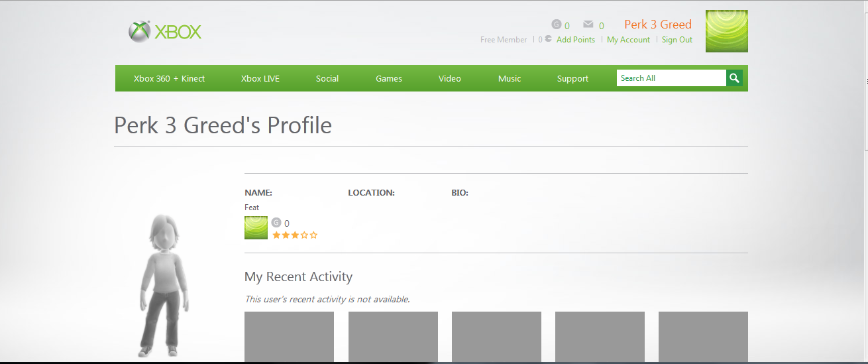Click the Add Points link
Viewport: 868px width, 364px height.
576,40
